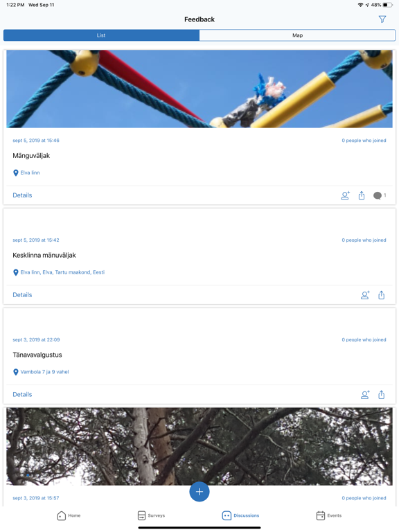Open the Events tab

pos(329,515)
